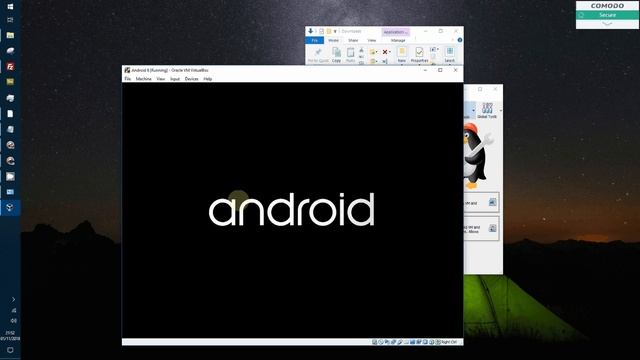This screenshot has height=360, width=640.
Task: Click upper welcome tool icon in VirtualBox Manager
Action: click(493, 202)
